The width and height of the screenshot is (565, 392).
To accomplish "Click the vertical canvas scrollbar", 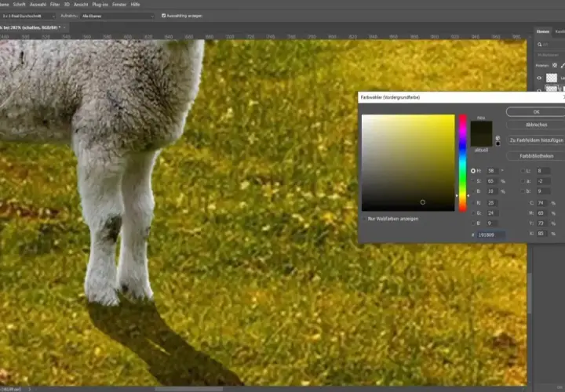I will [x=530, y=292].
